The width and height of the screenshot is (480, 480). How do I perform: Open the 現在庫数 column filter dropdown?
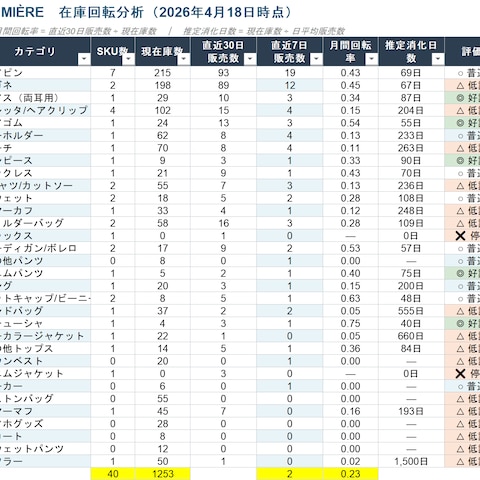184,59
